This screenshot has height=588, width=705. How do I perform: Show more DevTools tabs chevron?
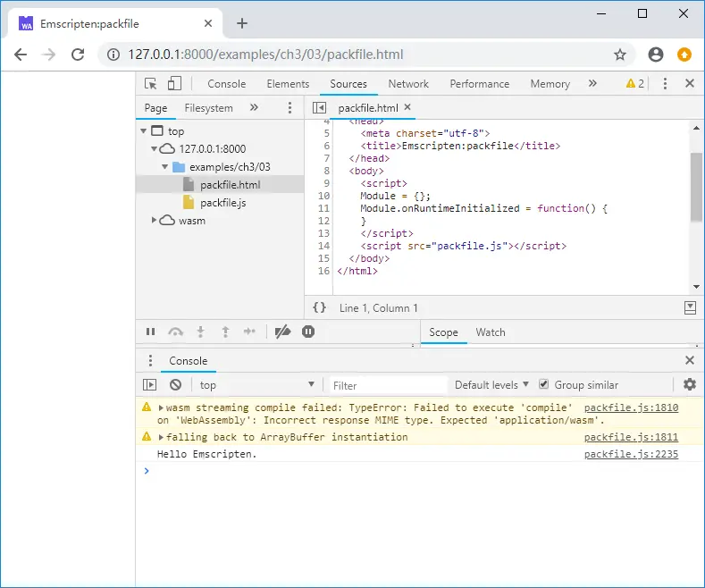592,83
